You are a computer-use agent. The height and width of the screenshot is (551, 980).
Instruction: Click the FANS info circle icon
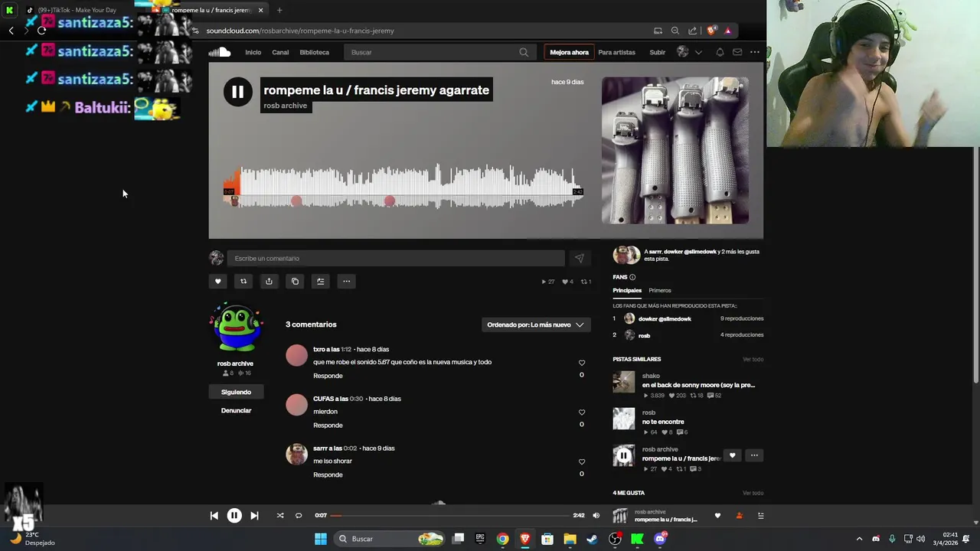pyautogui.click(x=632, y=277)
